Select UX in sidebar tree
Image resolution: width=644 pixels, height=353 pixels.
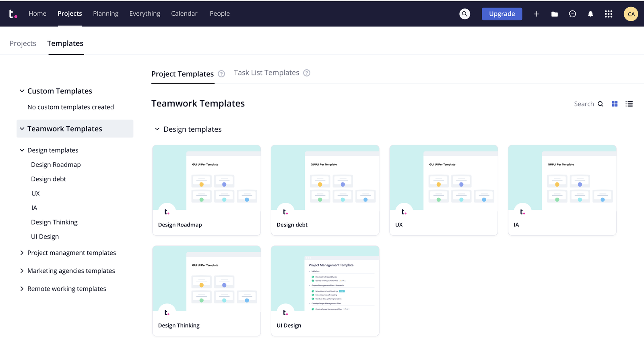(x=36, y=194)
